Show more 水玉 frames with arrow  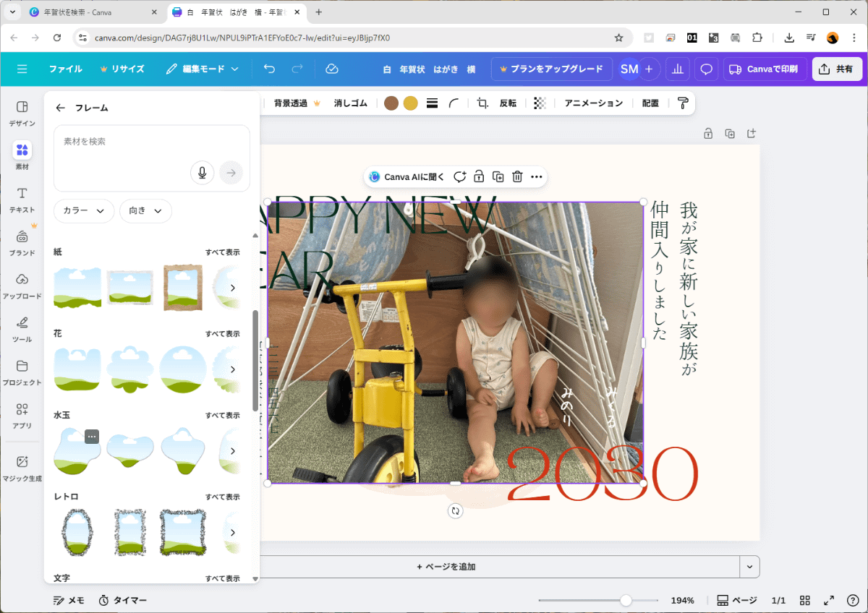(x=232, y=451)
